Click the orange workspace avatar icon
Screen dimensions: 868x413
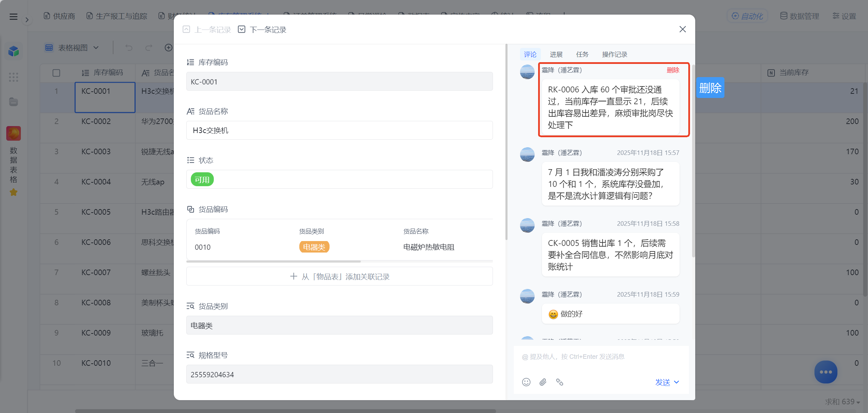14,133
